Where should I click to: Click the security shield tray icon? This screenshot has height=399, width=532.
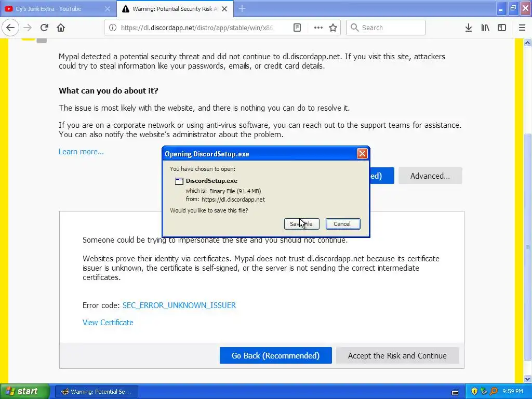(x=474, y=392)
